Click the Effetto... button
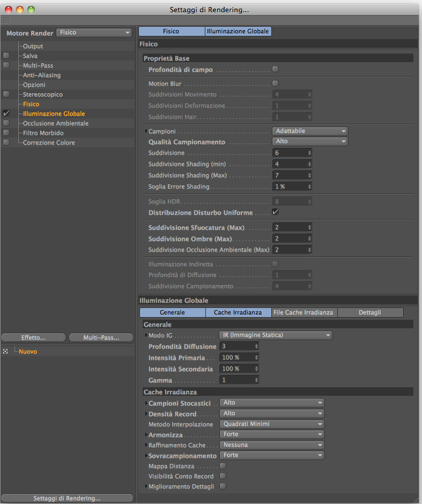The image size is (422, 504). (33, 337)
